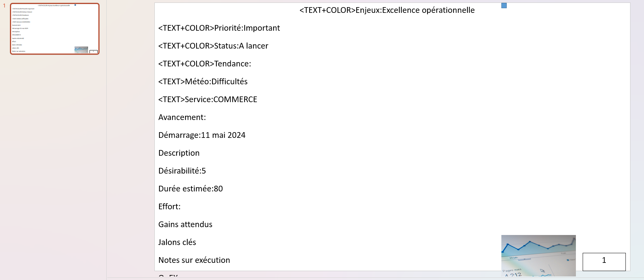Click the slide number label beside thumbnail

click(x=4, y=6)
